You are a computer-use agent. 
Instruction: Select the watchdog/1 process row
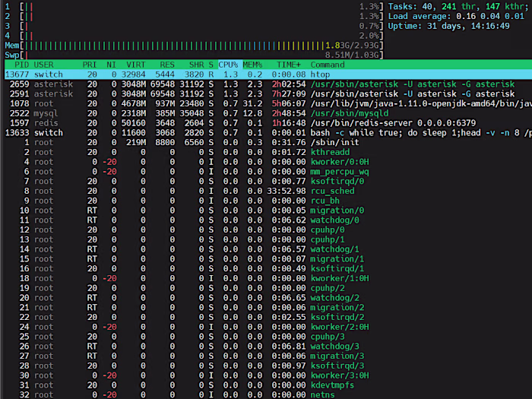pos(268,249)
